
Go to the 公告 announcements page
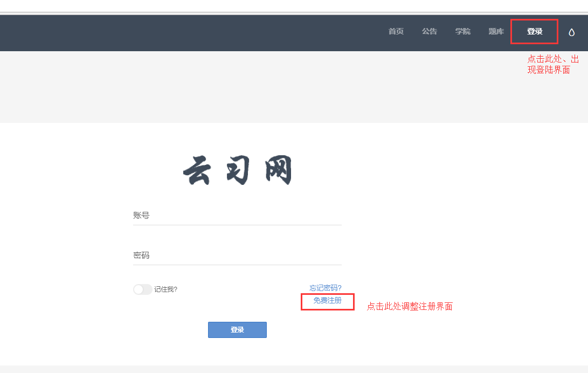pos(429,32)
